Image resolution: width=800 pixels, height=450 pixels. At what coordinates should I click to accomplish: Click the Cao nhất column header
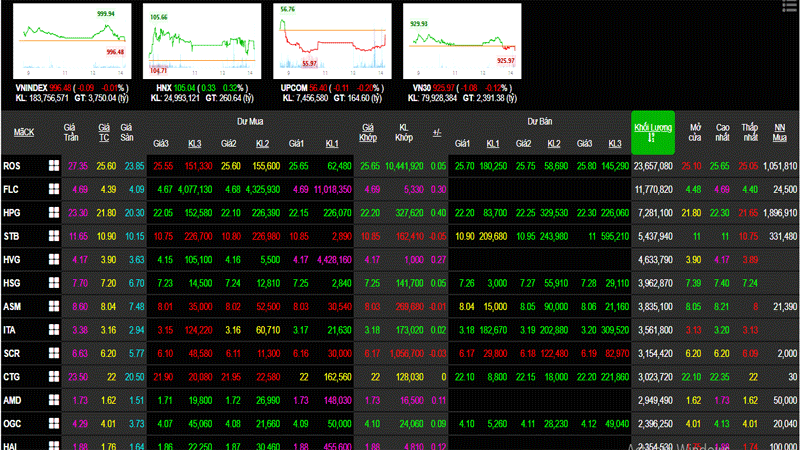click(722, 133)
